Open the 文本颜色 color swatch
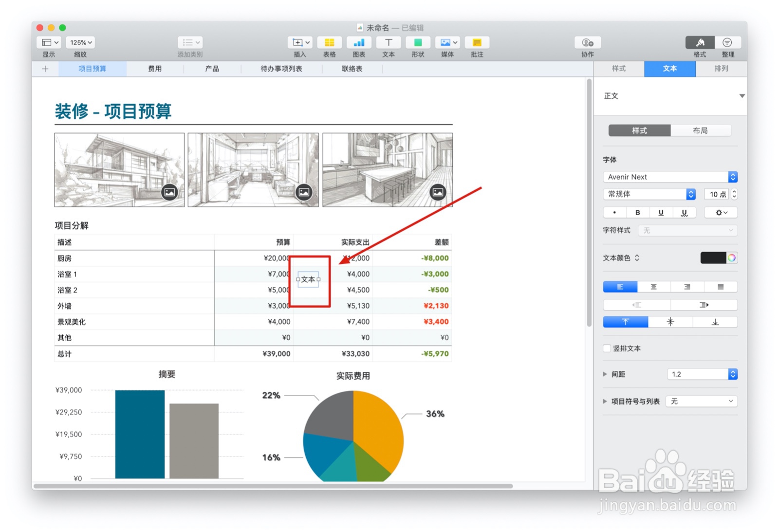Viewport: 779px width, 532px height. coord(713,257)
